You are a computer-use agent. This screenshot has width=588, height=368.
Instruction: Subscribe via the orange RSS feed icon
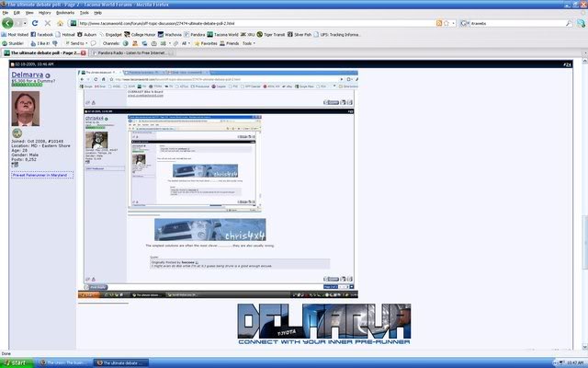pyautogui.click(x=439, y=23)
